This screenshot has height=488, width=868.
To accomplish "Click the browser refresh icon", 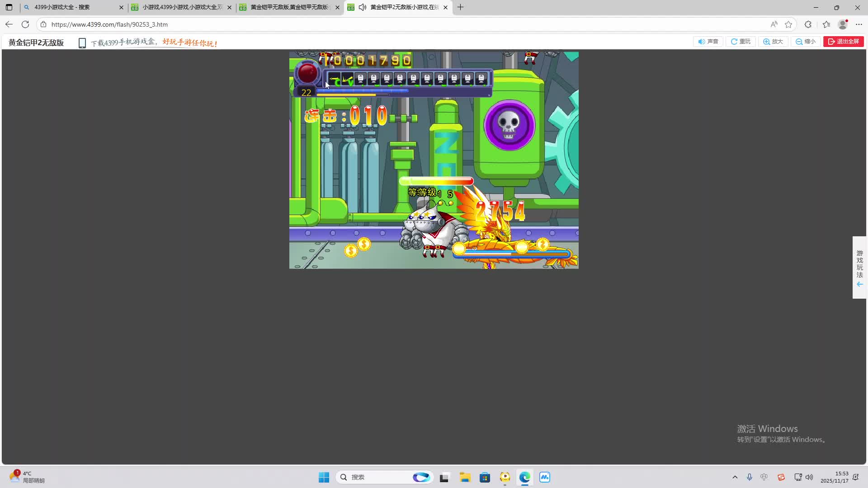I will pos(25,24).
